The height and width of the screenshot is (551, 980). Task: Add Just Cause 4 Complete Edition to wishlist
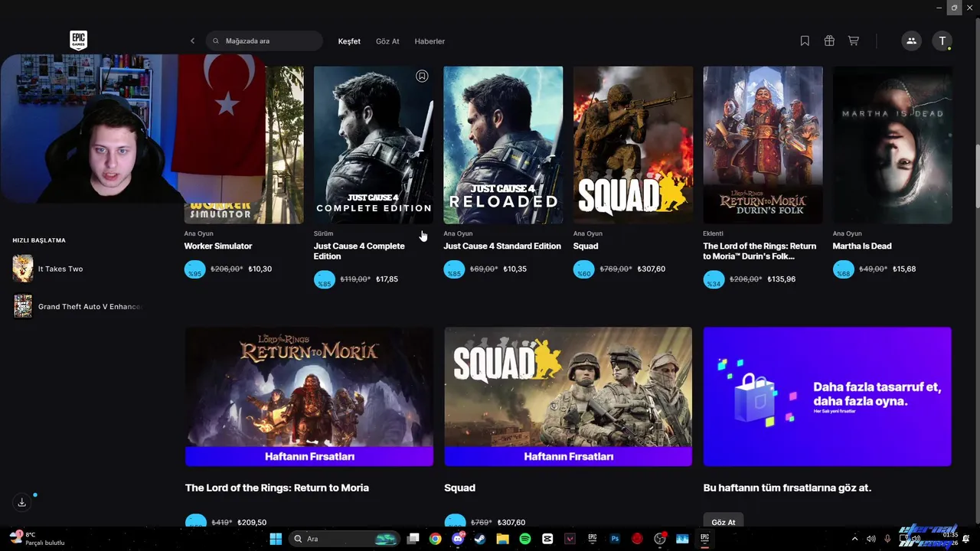click(422, 77)
